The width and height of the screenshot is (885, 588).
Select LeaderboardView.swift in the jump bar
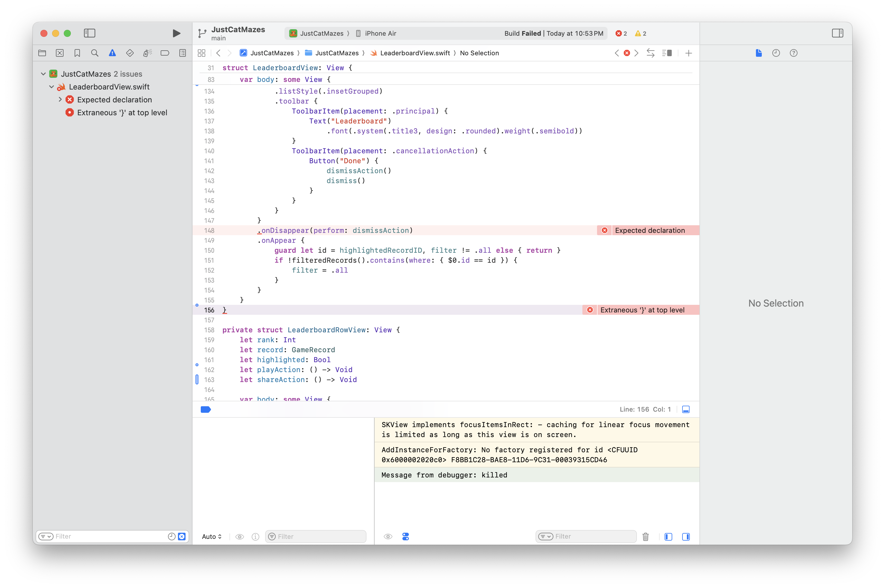[414, 53]
